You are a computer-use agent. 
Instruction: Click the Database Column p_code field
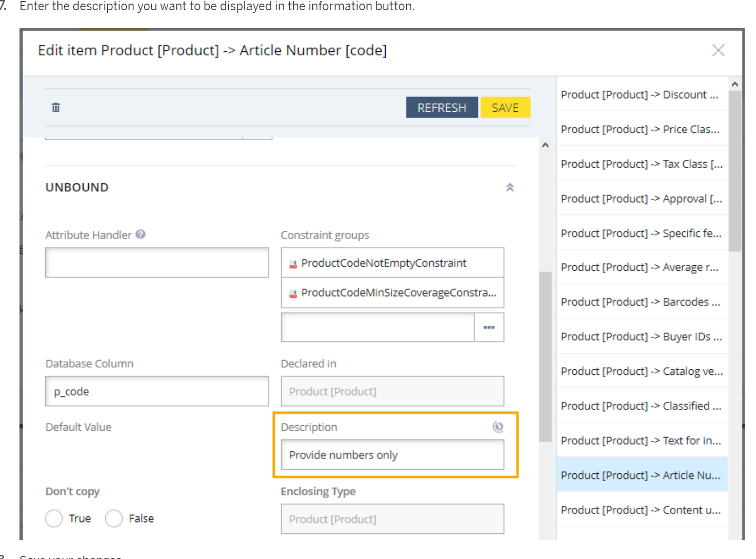pyautogui.click(x=157, y=391)
